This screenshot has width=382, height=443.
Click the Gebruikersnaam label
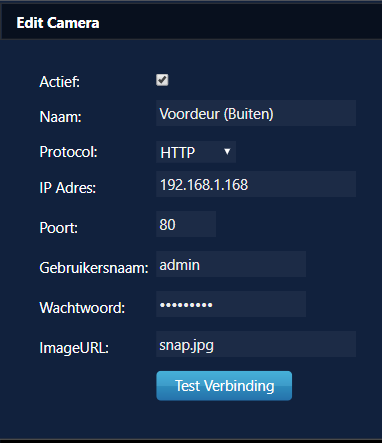point(94,268)
